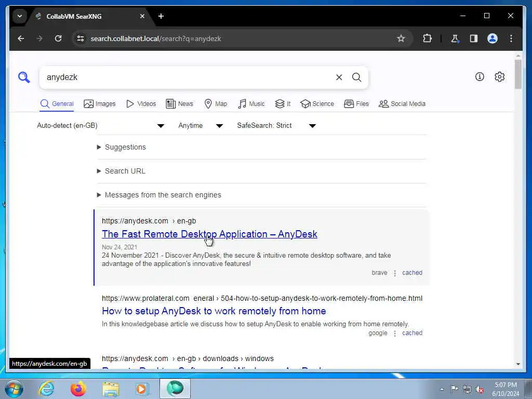
Task: Click the prolateral.com result URL text
Action: [x=262, y=299]
